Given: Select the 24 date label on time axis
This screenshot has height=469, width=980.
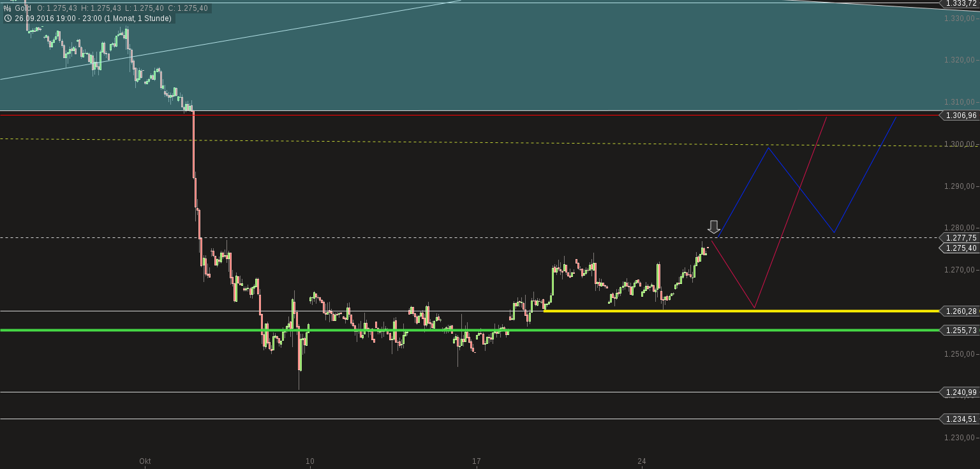Looking at the screenshot, I should pos(642,461).
